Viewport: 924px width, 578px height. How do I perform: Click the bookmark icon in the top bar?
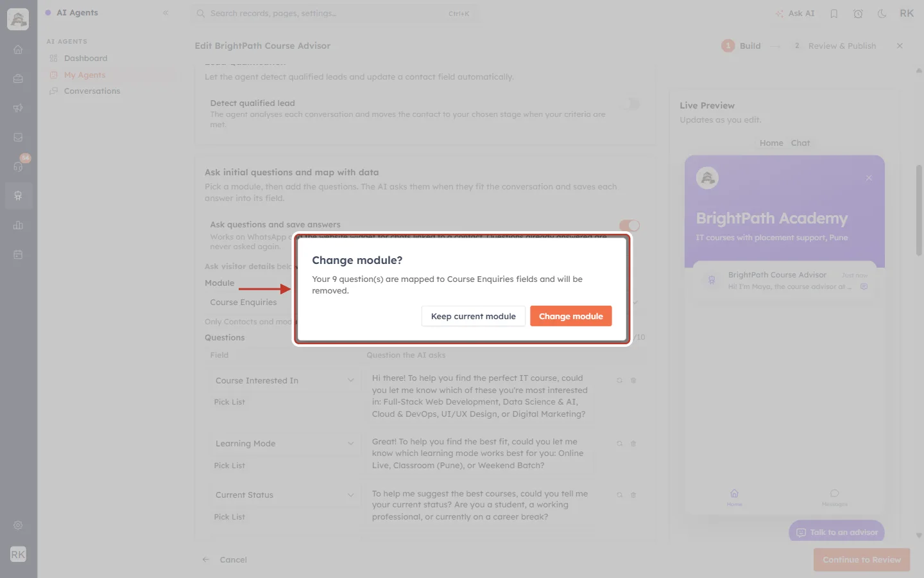tap(834, 13)
